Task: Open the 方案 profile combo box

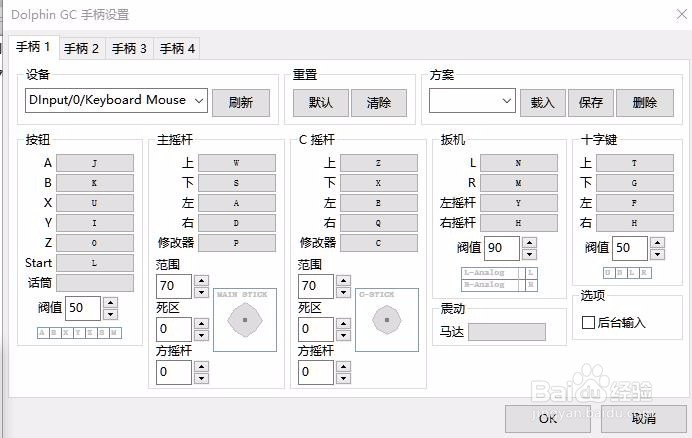Action: 472,101
